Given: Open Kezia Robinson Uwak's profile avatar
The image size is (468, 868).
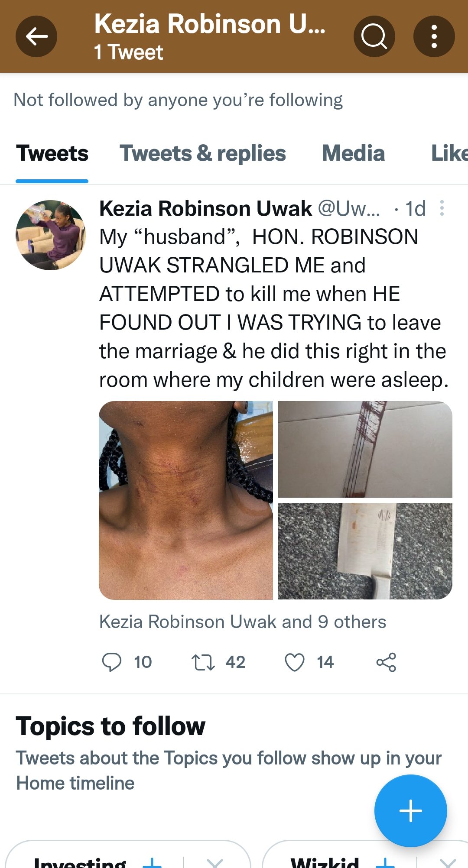Looking at the screenshot, I should click(51, 235).
